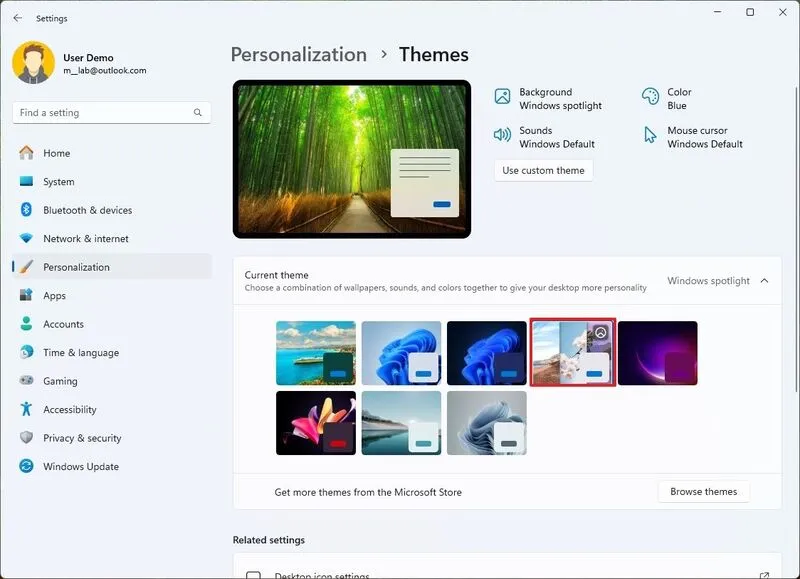The width and height of the screenshot is (800, 579).
Task: Click Windows Update label
Action: 81,466
